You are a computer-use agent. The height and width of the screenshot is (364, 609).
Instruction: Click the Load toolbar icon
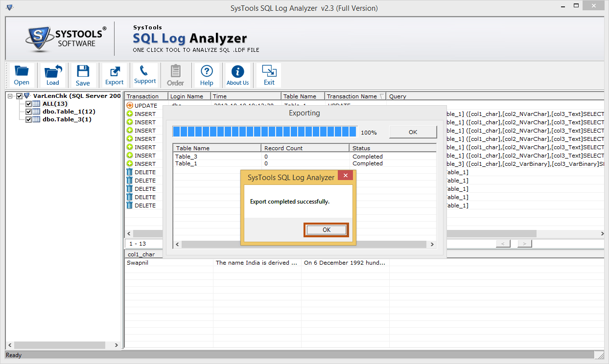pyautogui.click(x=53, y=75)
